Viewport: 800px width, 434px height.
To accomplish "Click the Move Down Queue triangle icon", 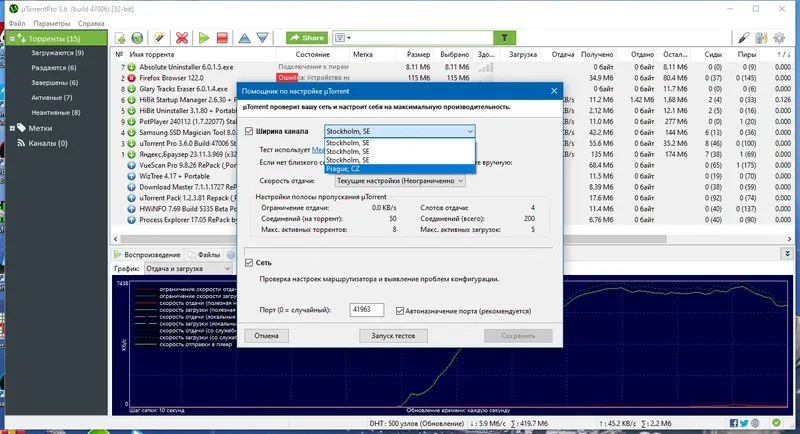I will click(262, 38).
